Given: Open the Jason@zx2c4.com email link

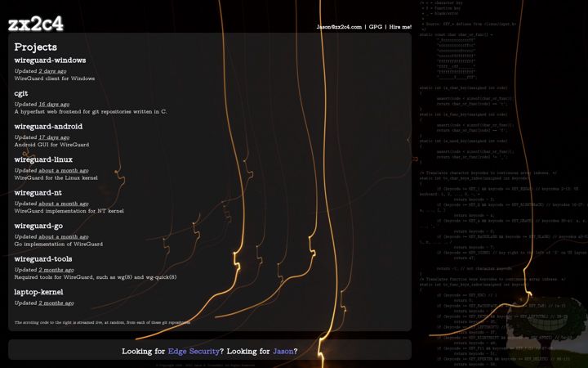Looking at the screenshot, I should [x=339, y=27].
